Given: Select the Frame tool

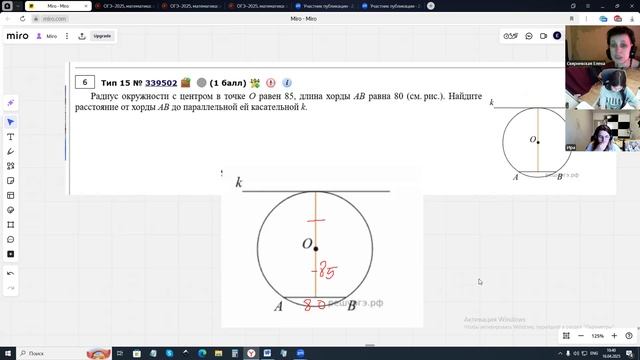Looking at the screenshot, I should (x=11, y=225).
